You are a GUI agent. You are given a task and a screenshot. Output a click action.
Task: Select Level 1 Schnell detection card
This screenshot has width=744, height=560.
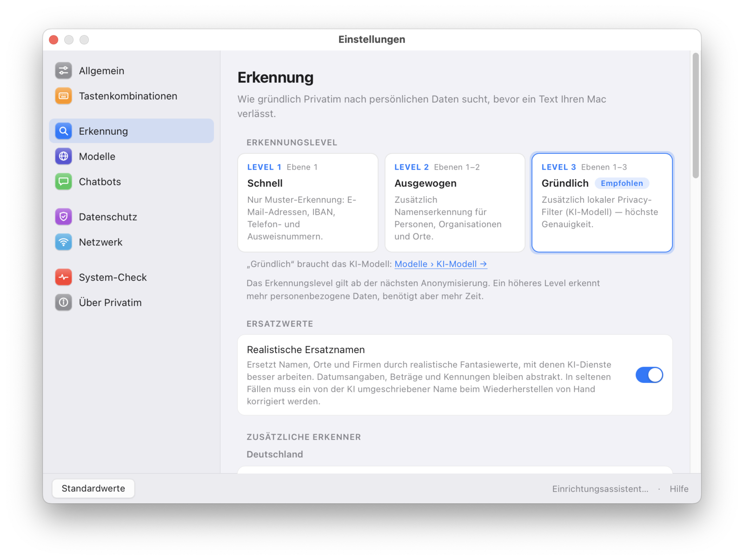[308, 203]
